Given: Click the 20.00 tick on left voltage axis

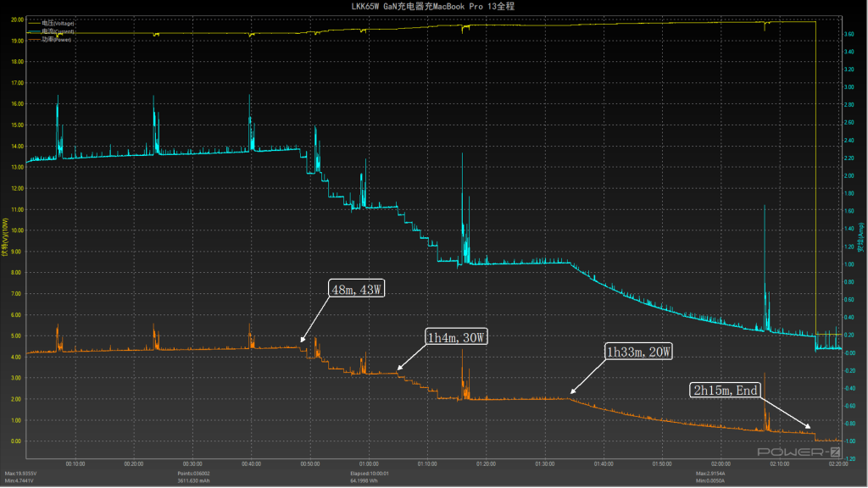Looking at the screenshot, I should click(x=17, y=19).
